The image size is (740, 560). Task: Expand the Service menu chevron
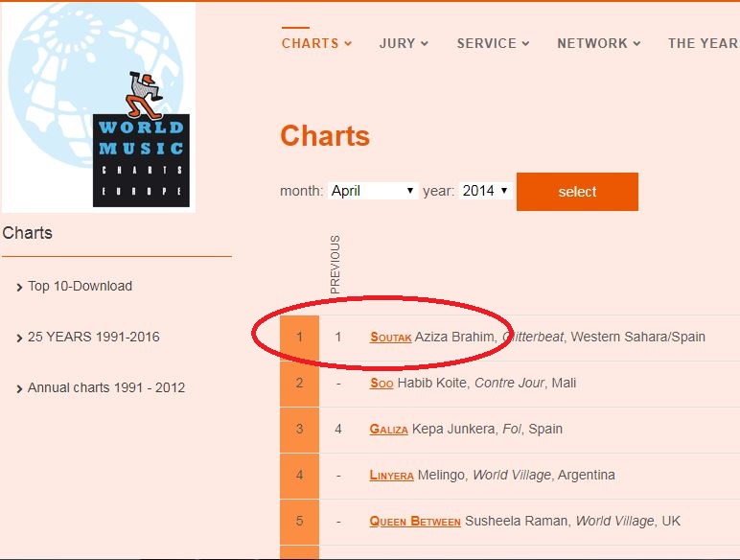pyautogui.click(x=525, y=44)
